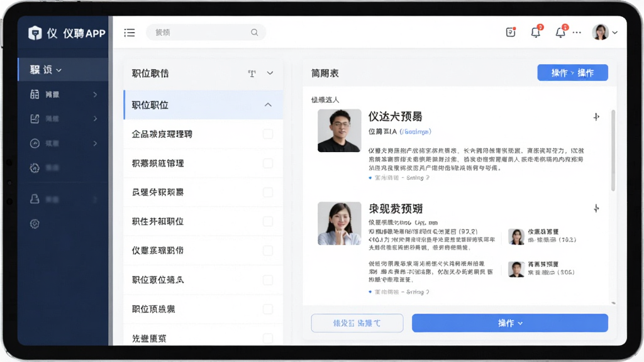Screen dimensions: 644x362
Task: Click the app logo icon in sidebar
Action: (35, 33)
